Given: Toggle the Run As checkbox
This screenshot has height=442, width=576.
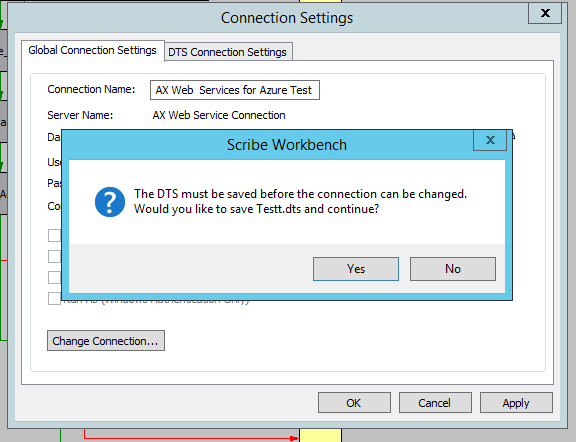Looking at the screenshot, I should pyautogui.click(x=54, y=299).
